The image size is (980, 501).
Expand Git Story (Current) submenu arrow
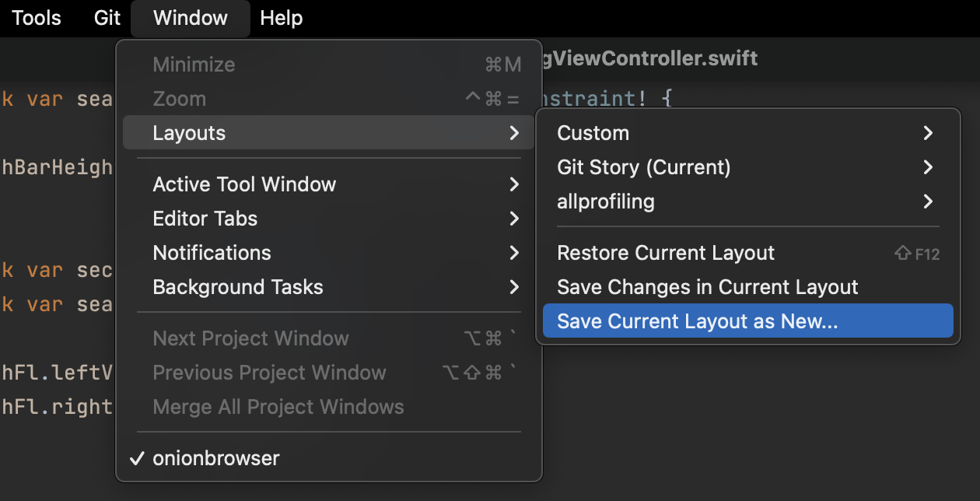[x=928, y=167]
